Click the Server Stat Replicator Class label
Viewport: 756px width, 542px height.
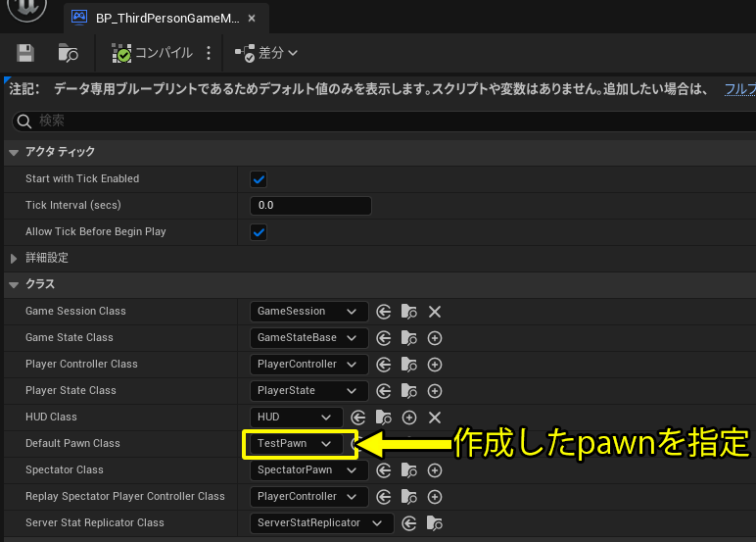pos(95,523)
